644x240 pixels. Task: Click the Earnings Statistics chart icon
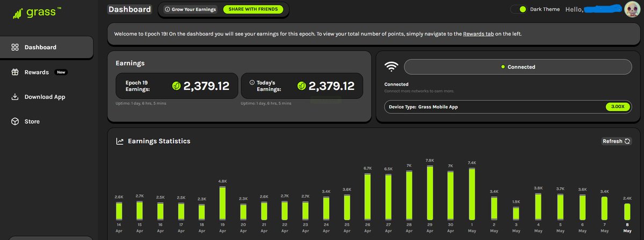(x=120, y=141)
